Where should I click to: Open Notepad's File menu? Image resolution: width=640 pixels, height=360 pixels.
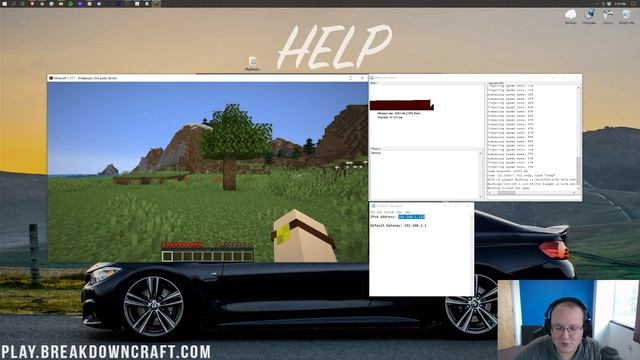(373, 212)
